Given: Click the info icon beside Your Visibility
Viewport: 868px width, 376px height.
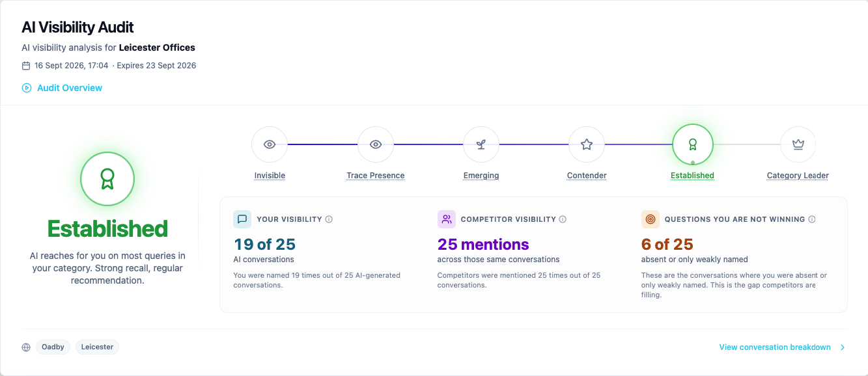Looking at the screenshot, I should click(x=329, y=219).
